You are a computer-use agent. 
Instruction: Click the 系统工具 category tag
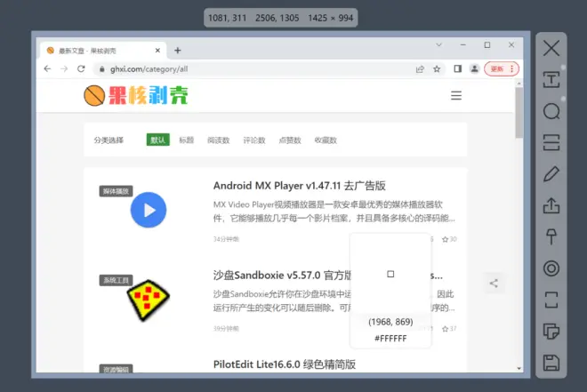[x=116, y=280]
